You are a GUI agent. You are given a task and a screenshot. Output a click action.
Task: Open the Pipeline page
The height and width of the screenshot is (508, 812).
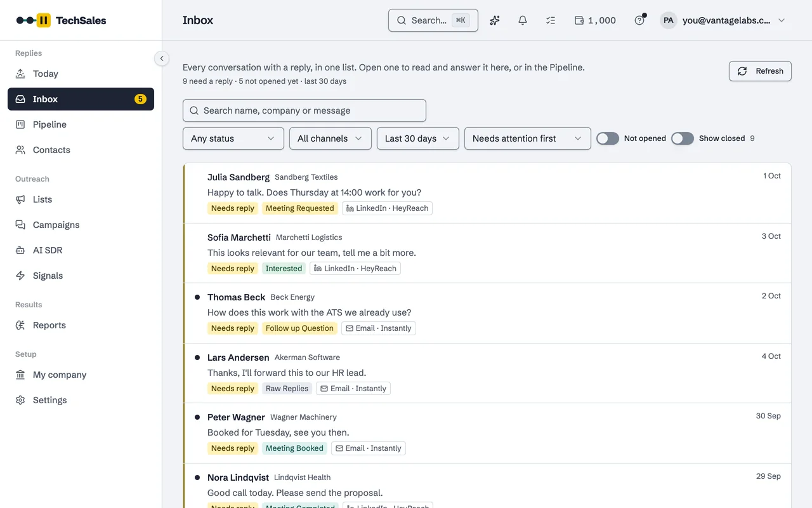point(81,124)
